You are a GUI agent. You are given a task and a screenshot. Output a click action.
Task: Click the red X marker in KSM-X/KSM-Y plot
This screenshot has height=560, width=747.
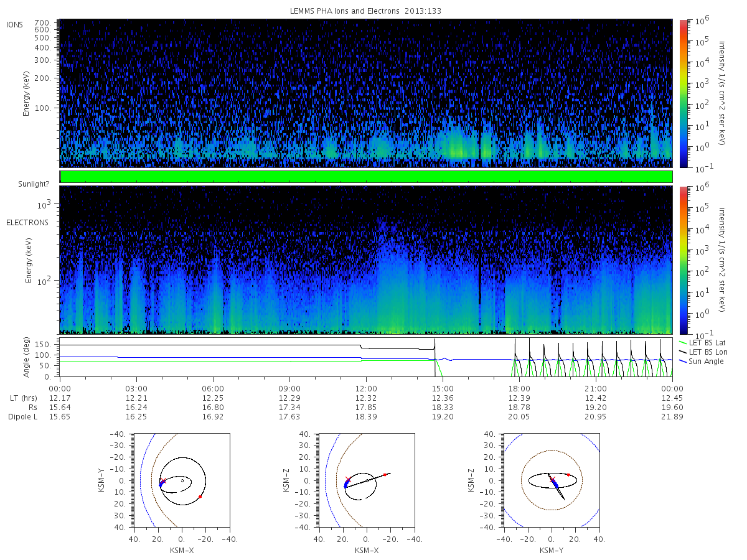click(x=164, y=482)
